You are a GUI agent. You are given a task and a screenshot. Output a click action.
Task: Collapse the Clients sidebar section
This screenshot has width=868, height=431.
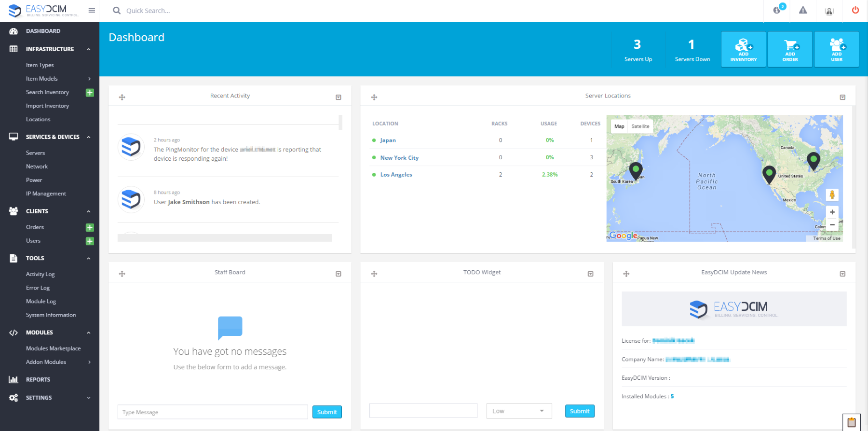tap(89, 211)
